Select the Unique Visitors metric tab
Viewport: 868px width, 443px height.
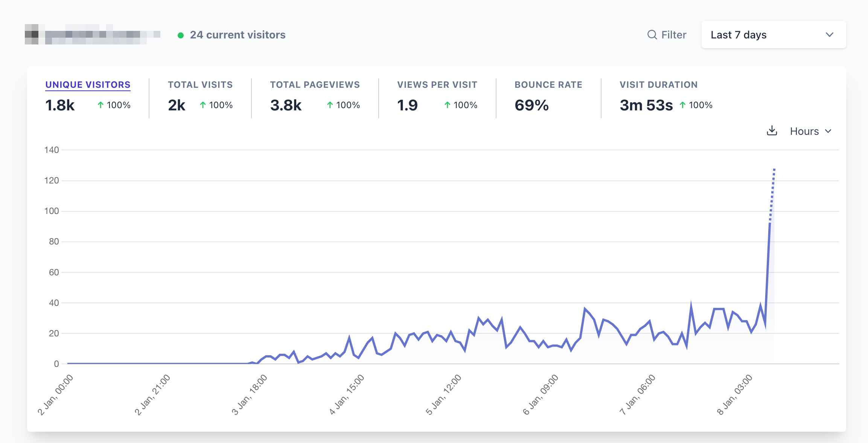coord(88,85)
